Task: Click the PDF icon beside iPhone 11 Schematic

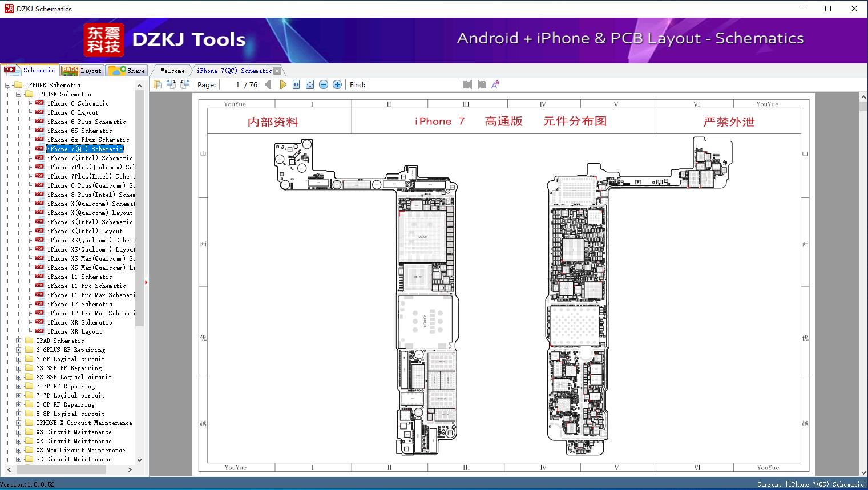Action: (x=39, y=277)
